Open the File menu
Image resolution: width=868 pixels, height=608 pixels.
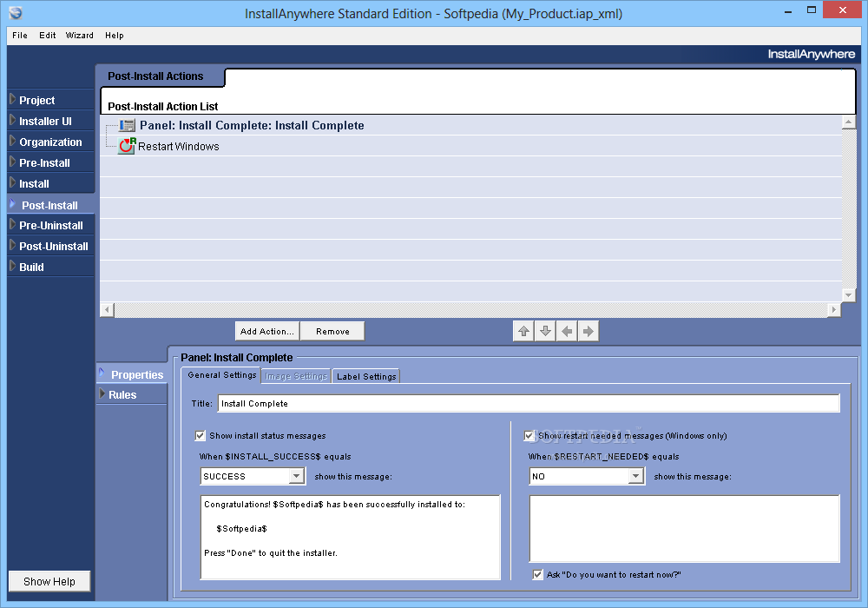[x=20, y=36]
